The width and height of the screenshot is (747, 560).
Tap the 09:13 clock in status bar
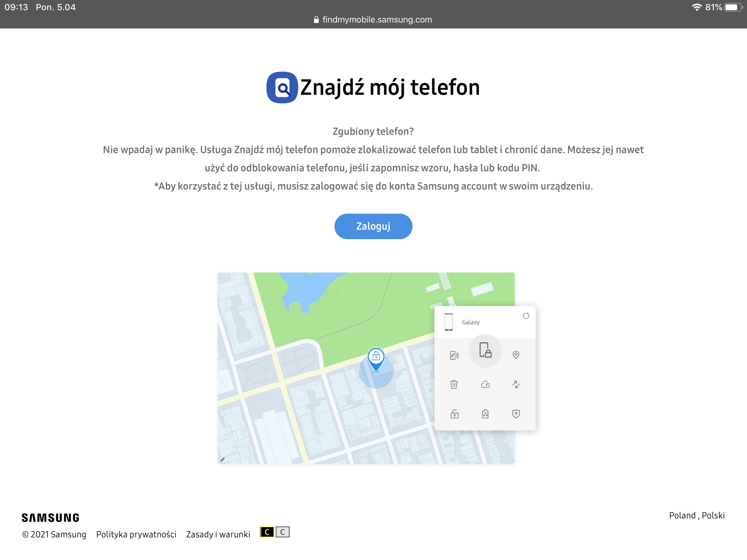16,7
